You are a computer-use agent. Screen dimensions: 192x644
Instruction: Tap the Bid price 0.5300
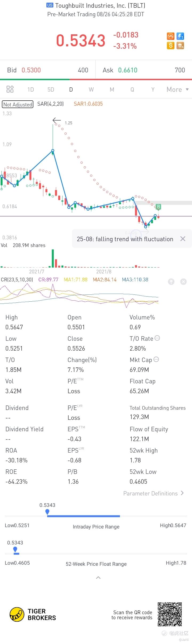click(31, 70)
